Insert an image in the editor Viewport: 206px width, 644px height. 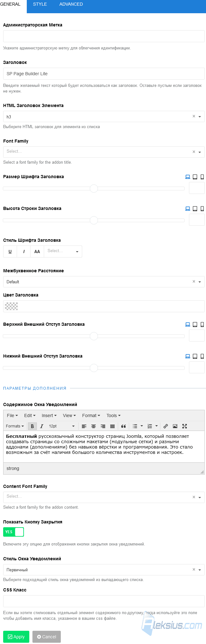pos(175,426)
